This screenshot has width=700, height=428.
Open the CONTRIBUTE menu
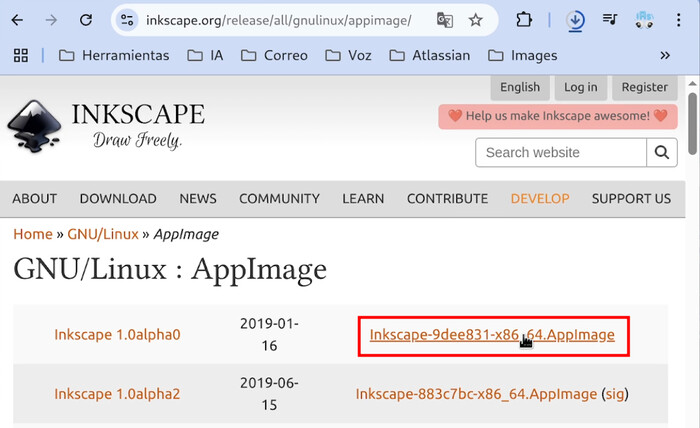447,199
